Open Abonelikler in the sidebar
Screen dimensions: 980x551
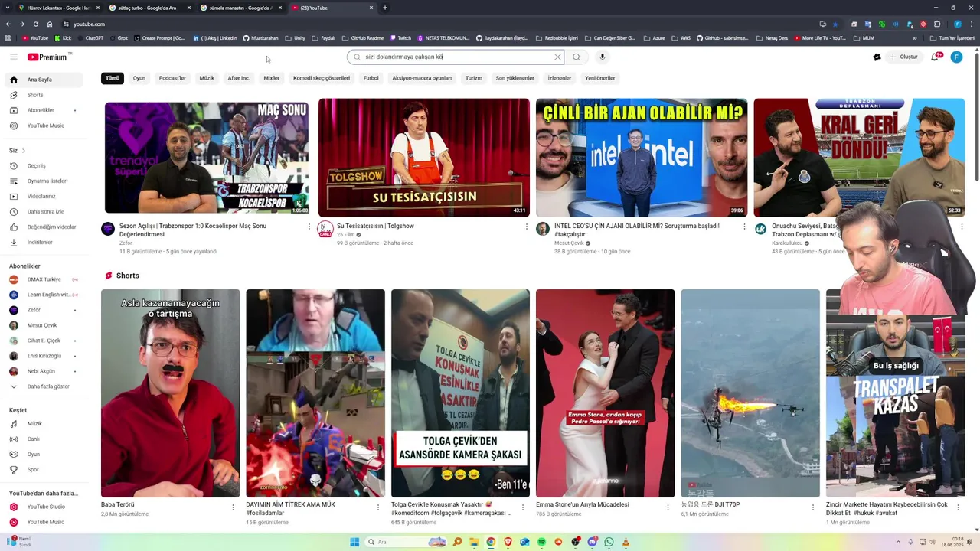tap(44, 110)
